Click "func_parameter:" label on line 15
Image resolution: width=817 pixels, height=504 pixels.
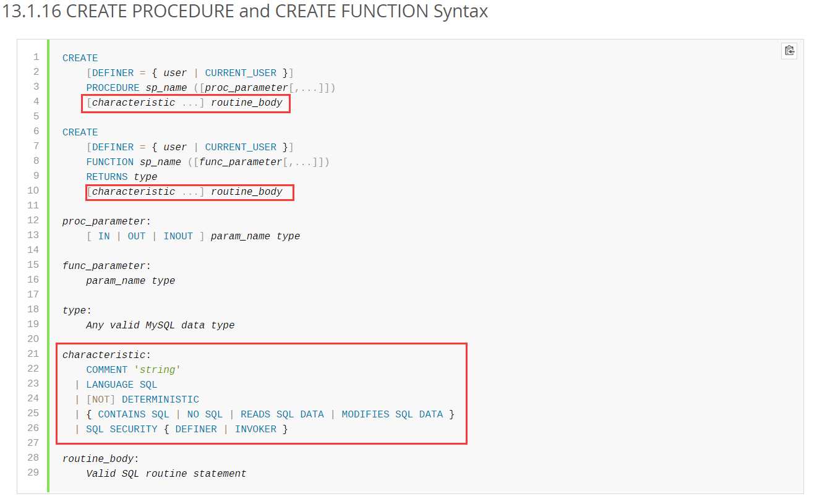tap(107, 266)
